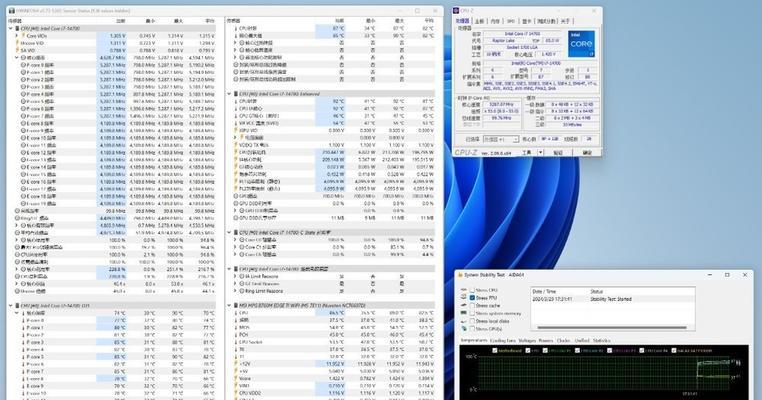Click the SA VID lightning icon
762x400 pixels.
[x=17, y=50]
